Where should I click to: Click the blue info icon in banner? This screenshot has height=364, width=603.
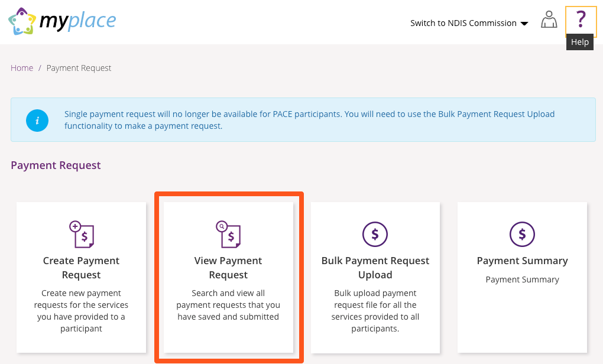click(x=37, y=121)
